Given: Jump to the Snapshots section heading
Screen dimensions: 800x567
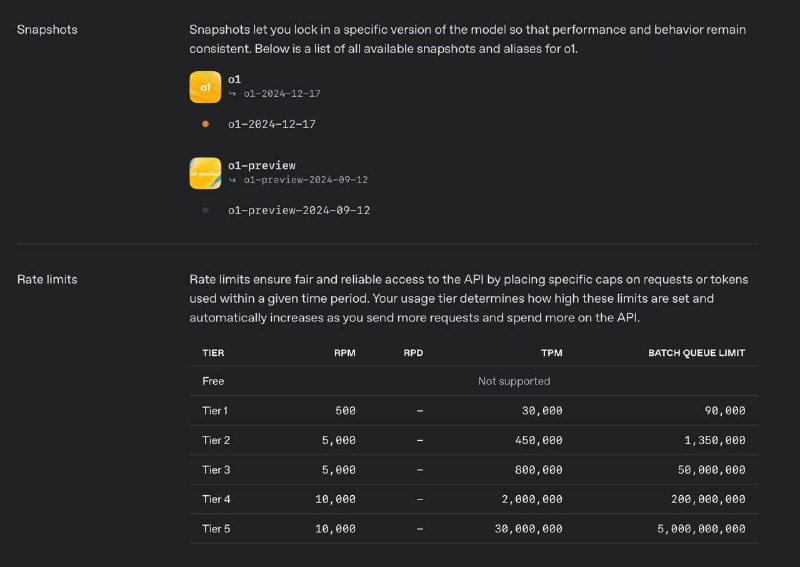Looking at the screenshot, I should click(47, 30).
